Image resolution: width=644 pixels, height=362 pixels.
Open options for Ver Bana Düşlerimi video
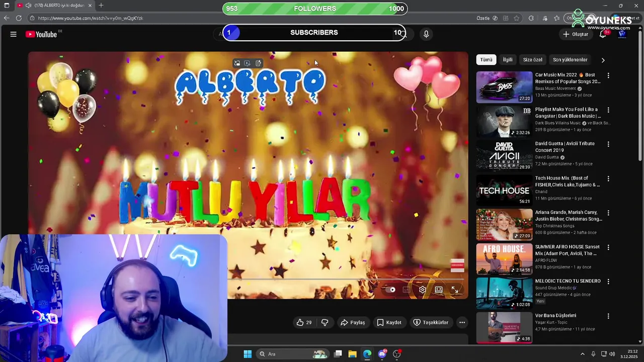coord(608,316)
